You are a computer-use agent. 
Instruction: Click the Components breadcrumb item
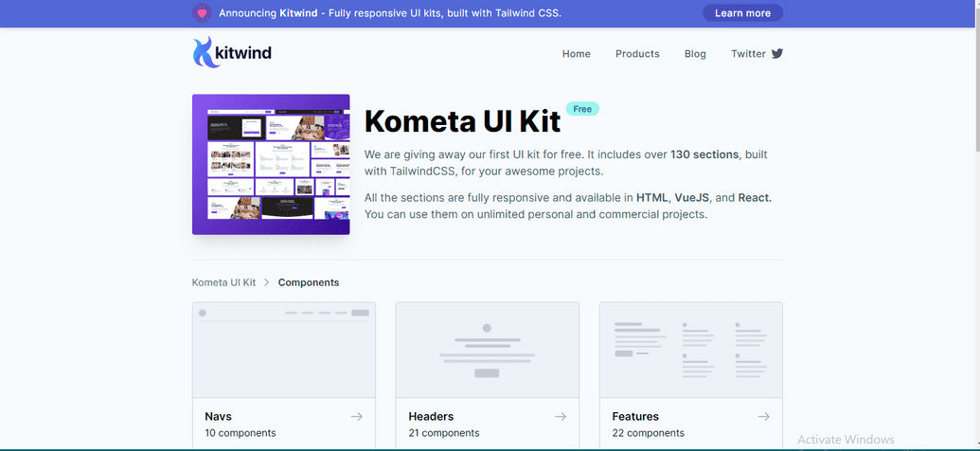[x=309, y=282]
